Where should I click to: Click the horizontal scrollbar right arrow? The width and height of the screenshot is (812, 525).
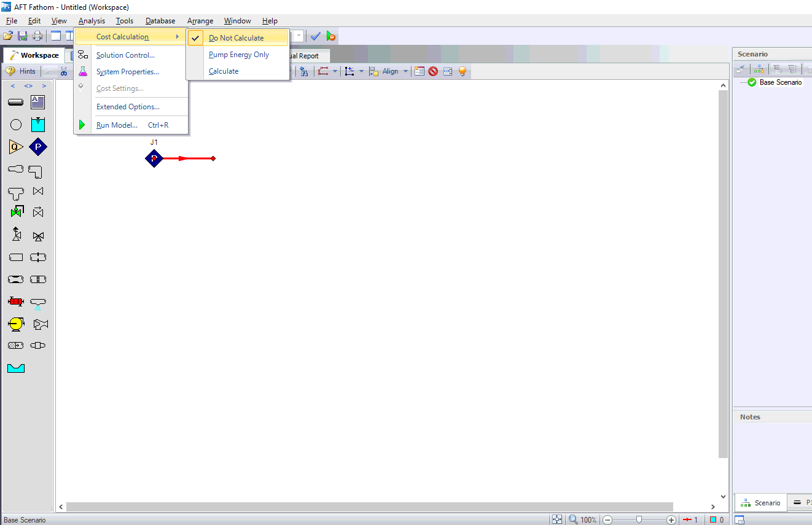click(713, 507)
